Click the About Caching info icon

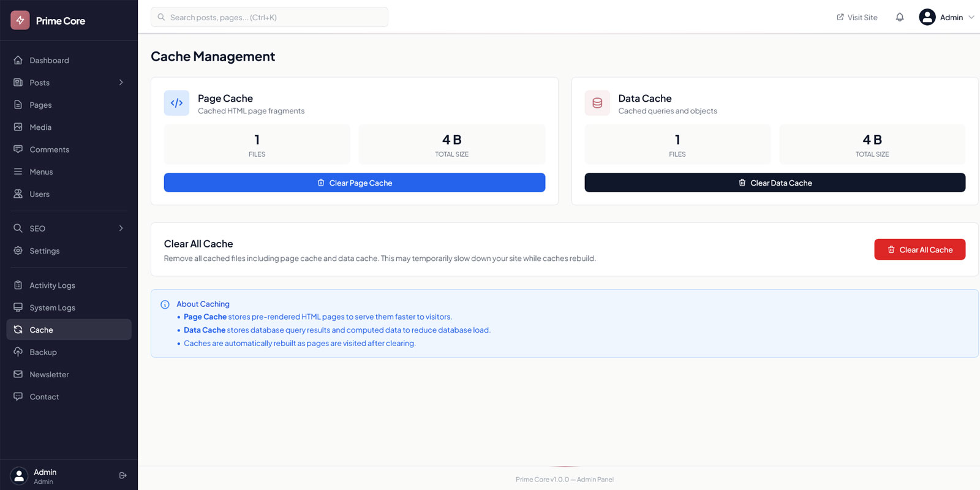pos(165,304)
